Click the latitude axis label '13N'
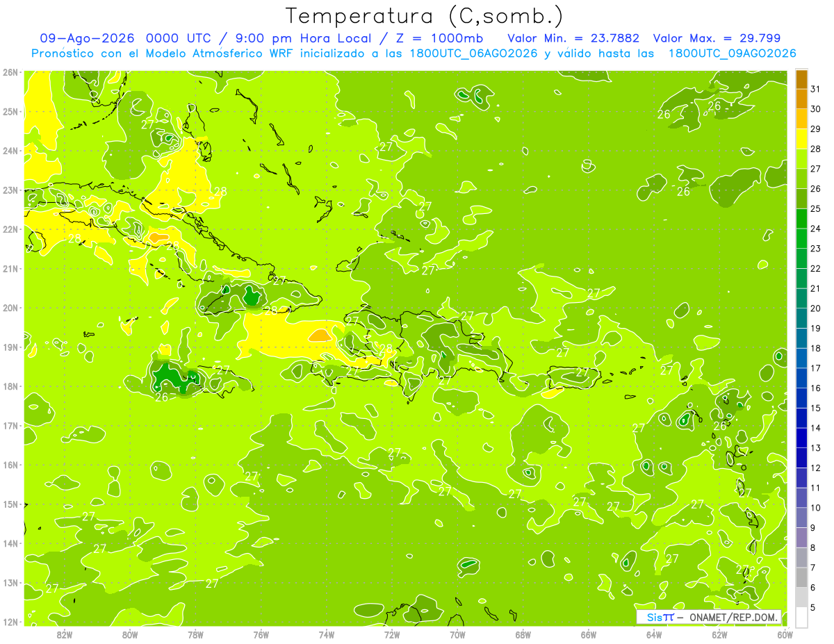Screen dimensions: 834x644 pyautogui.click(x=10, y=582)
